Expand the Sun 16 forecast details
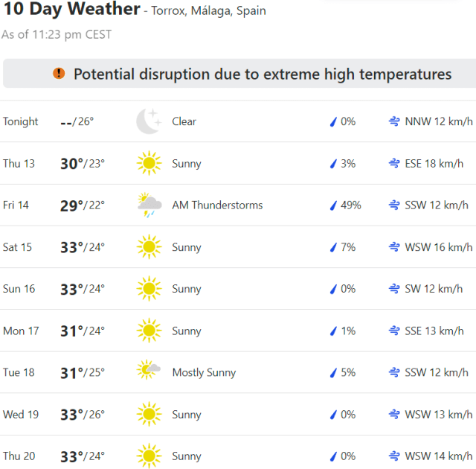476x469 pixels. tap(238, 289)
